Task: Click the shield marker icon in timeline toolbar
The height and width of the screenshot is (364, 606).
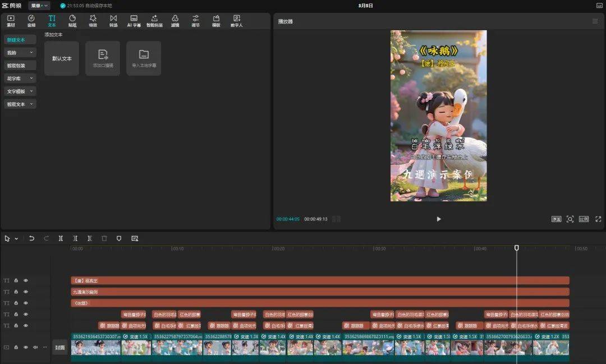Action: pos(119,238)
